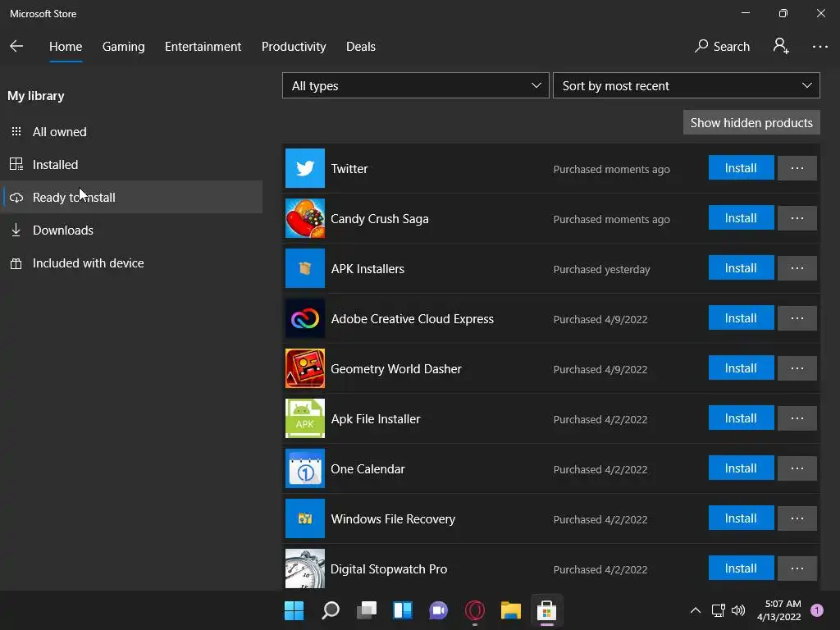This screenshot has height=630, width=840.
Task: Select All owned in My library
Action: tap(131, 132)
